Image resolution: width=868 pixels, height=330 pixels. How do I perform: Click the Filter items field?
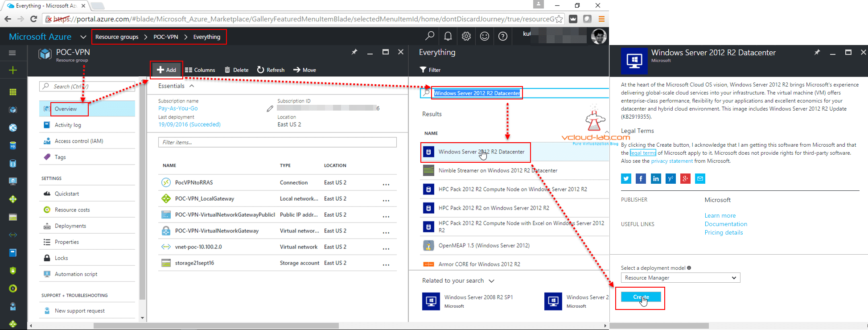[x=277, y=142]
